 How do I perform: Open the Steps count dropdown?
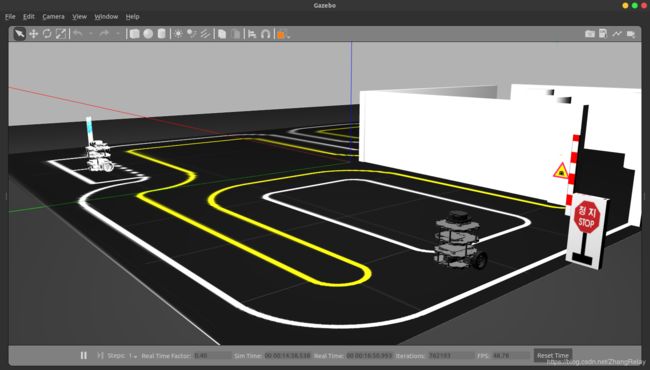pyautogui.click(x=133, y=356)
